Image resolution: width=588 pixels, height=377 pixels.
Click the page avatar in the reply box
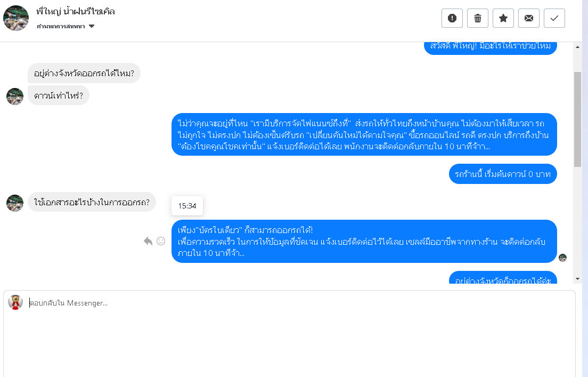click(x=15, y=302)
